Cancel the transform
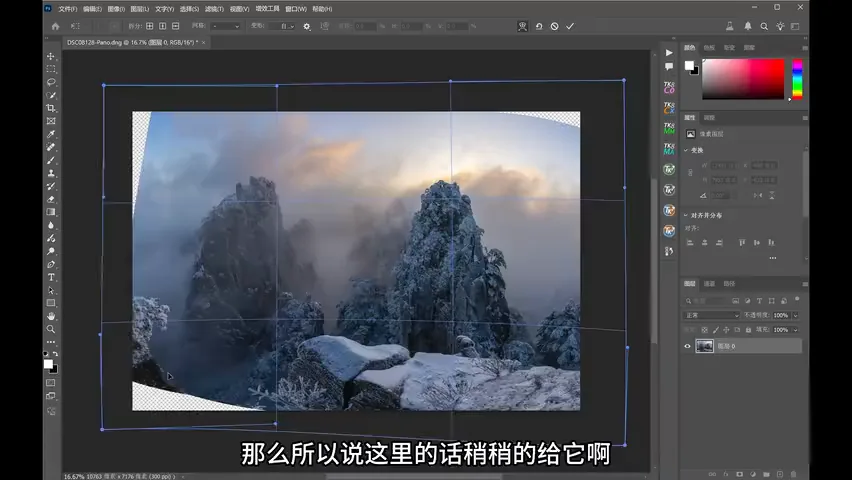 (x=554, y=26)
